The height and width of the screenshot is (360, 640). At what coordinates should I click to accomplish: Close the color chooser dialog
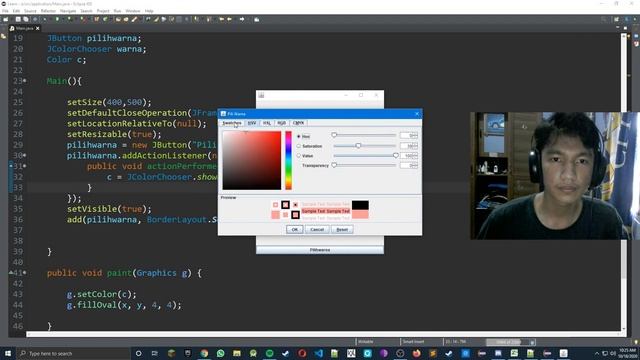[x=417, y=113]
